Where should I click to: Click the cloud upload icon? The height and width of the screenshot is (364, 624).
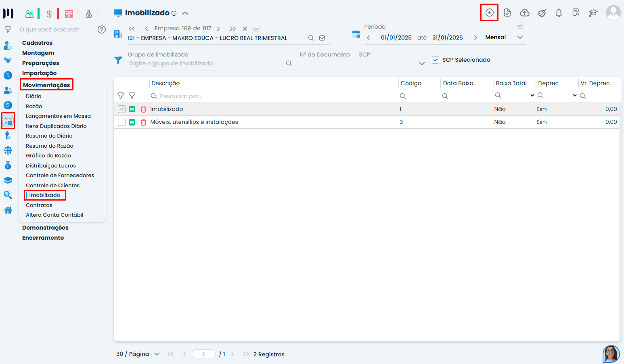coord(524,13)
